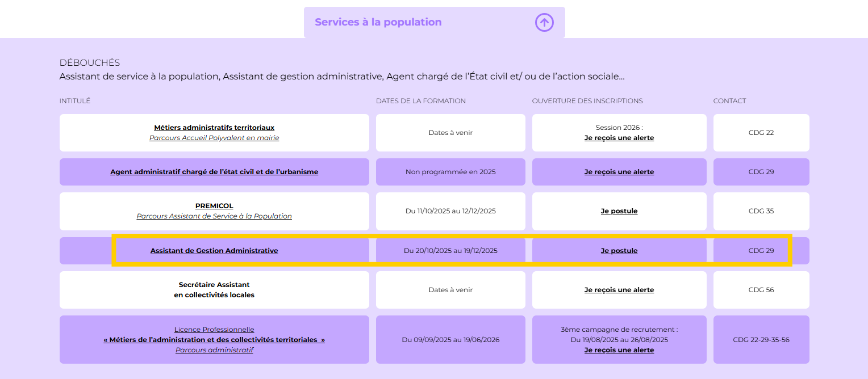
Task: Click Je postule for PREMICOL
Action: click(x=619, y=211)
